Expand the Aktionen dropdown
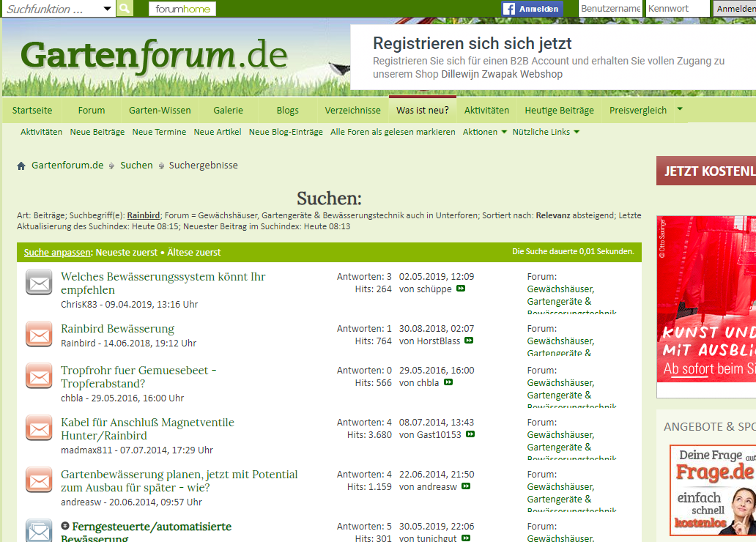756x542 pixels. click(484, 132)
